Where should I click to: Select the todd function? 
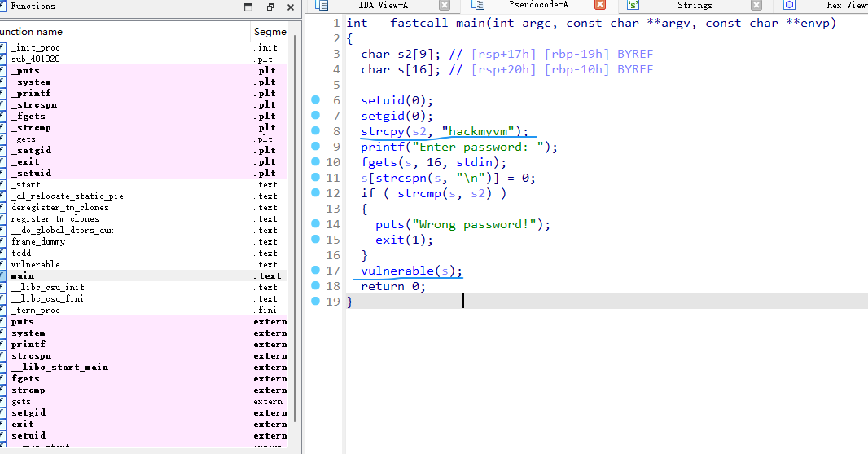click(x=144, y=253)
